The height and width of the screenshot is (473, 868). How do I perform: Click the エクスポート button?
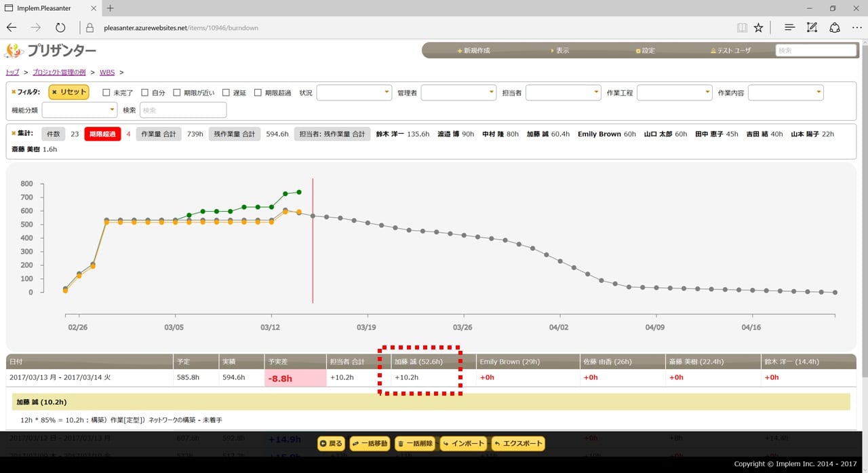(x=518, y=444)
